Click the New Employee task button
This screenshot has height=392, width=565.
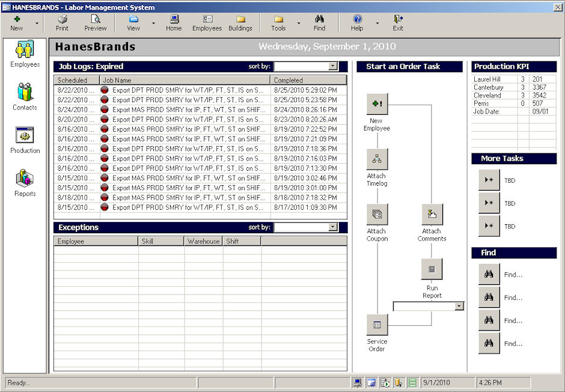pyautogui.click(x=377, y=104)
